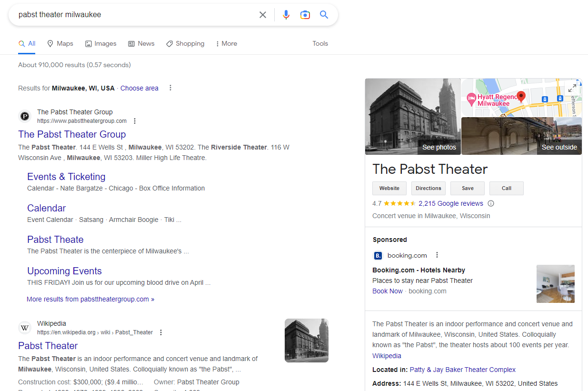Click the Website button in the knowledge panel
This screenshot has height=391, width=588.
point(389,188)
